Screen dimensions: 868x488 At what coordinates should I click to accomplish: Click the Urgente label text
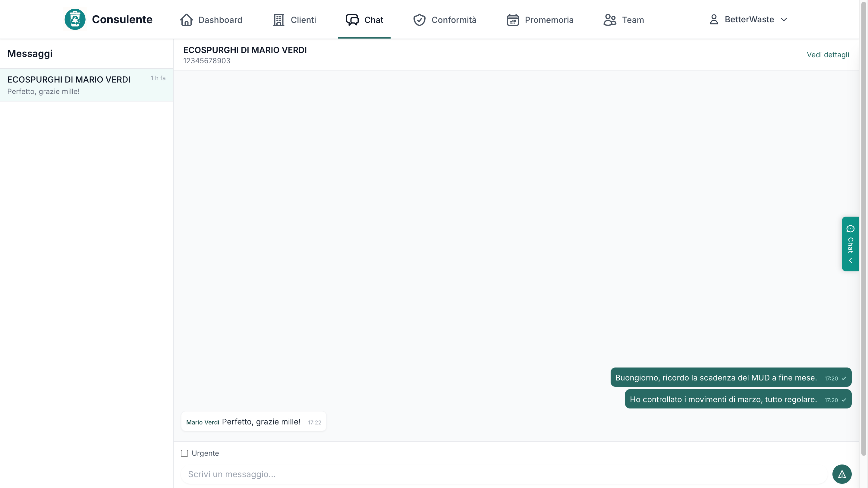[x=205, y=453]
